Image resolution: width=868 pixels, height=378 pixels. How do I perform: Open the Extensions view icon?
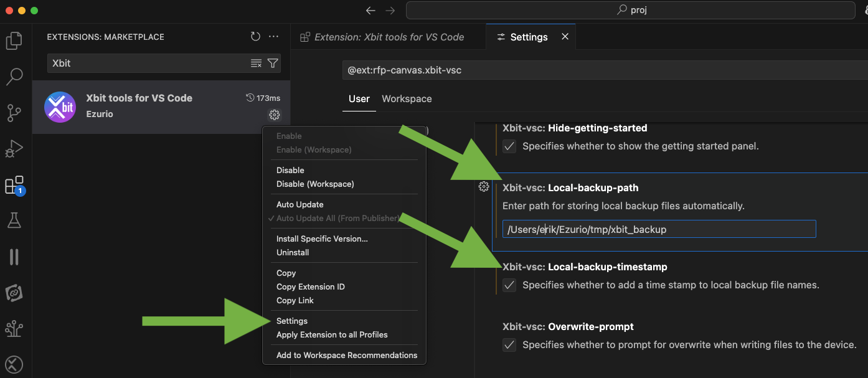point(14,185)
